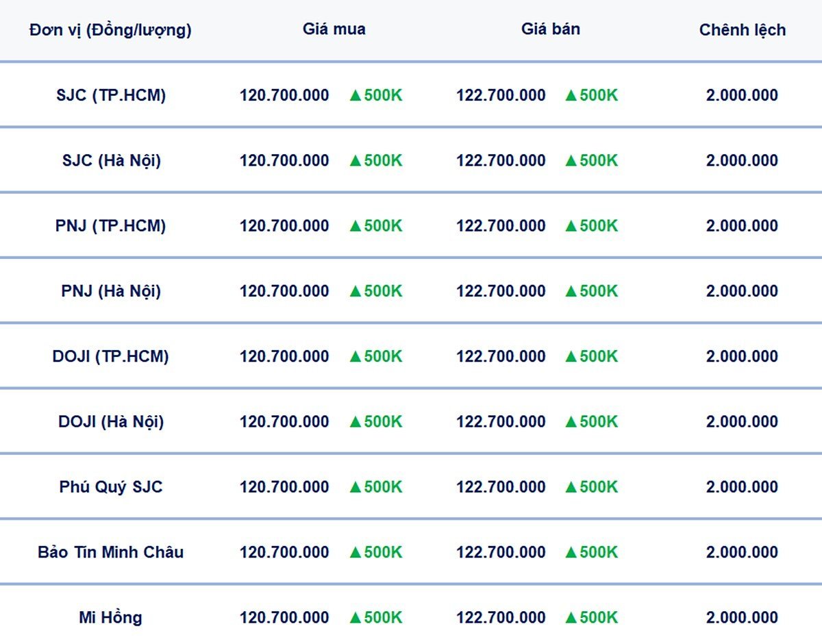Select the 'Bảo Tín Minh Châu' row label
Viewport: 822px width, 644px height.
coord(111,552)
